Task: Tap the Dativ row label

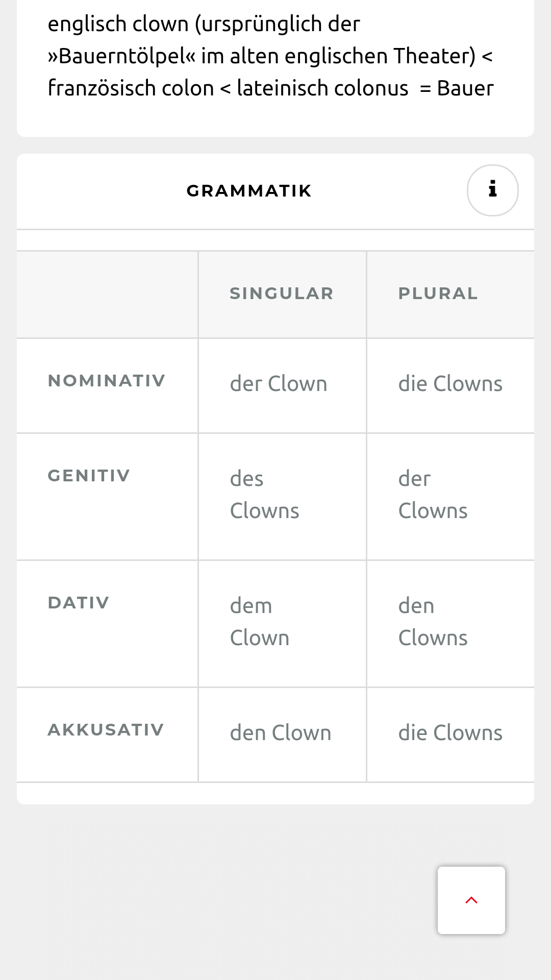Action: click(79, 603)
